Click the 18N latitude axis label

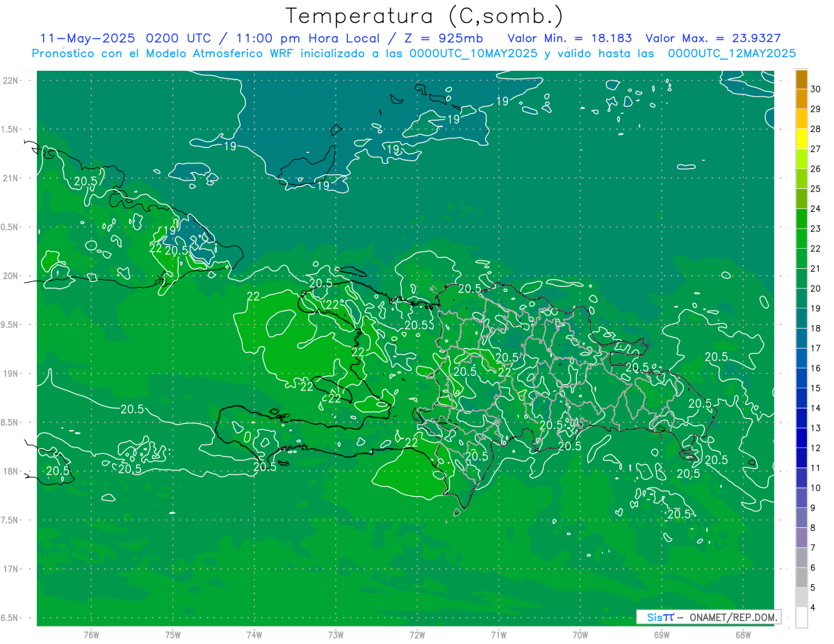click(x=11, y=471)
